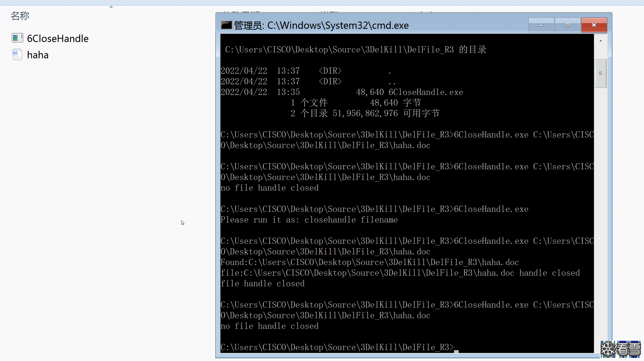The image size is (644, 361).
Task: Click the 名称 column header
Action: tap(20, 16)
